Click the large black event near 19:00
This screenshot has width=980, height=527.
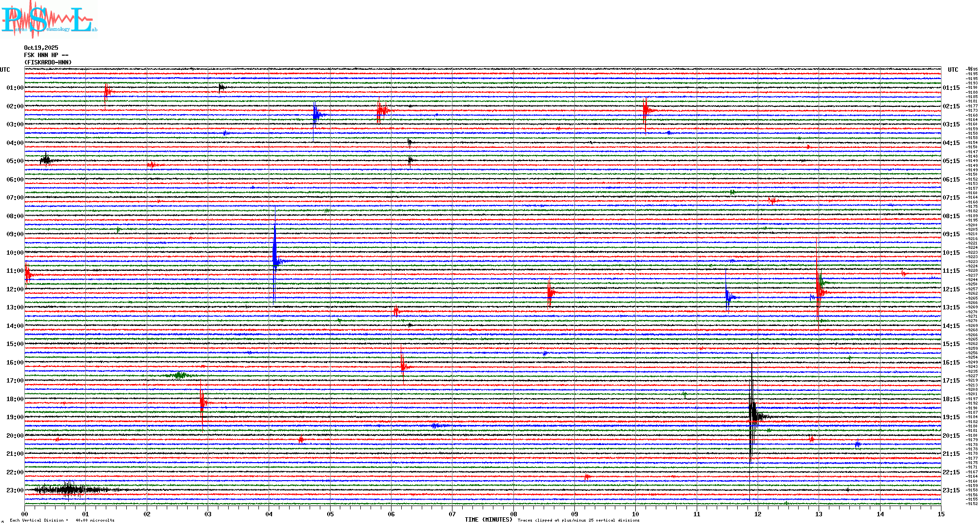tap(753, 415)
